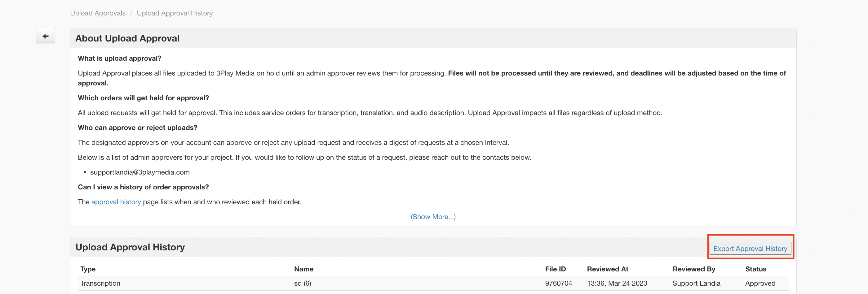Select the Upload Approval History breadcrumb

175,13
